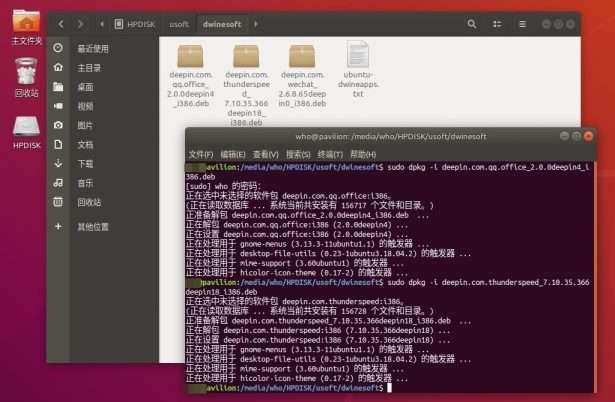Open 回收站 in sidebar
615x402 pixels.
[89, 202]
